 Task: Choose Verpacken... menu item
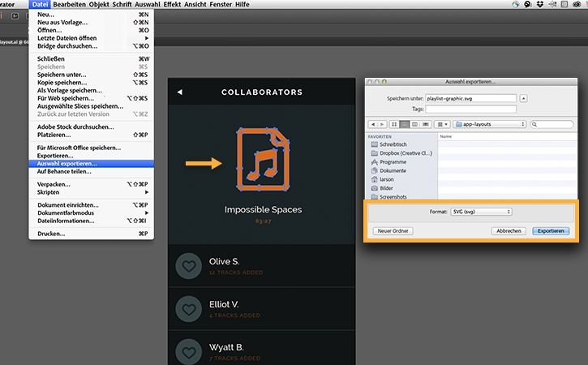[x=91, y=184]
